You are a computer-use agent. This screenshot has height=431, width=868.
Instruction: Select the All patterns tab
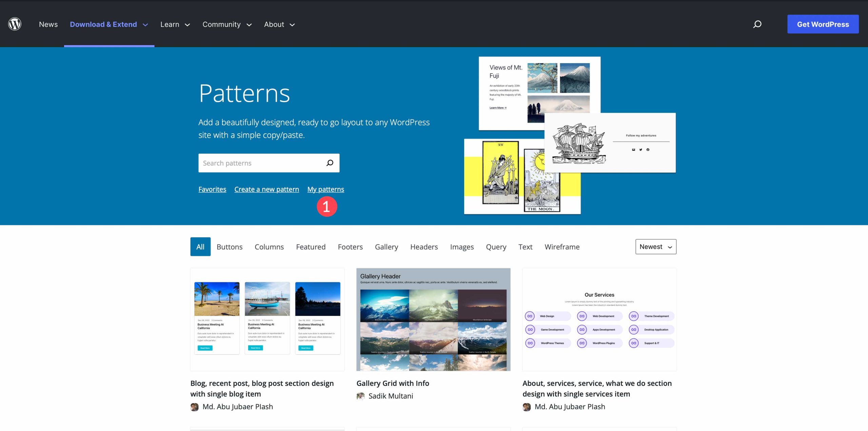click(x=200, y=246)
